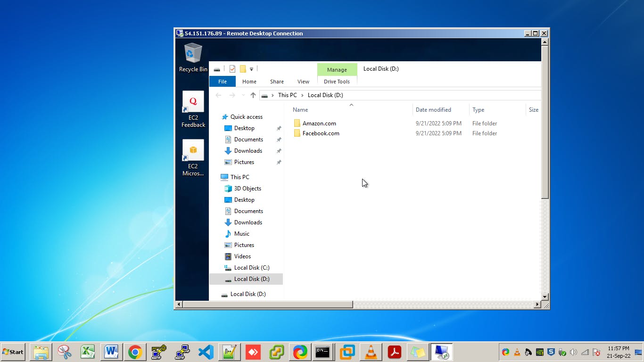Open the Recent locations dropdown arrow
644x362 pixels.
[x=243, y=95]
